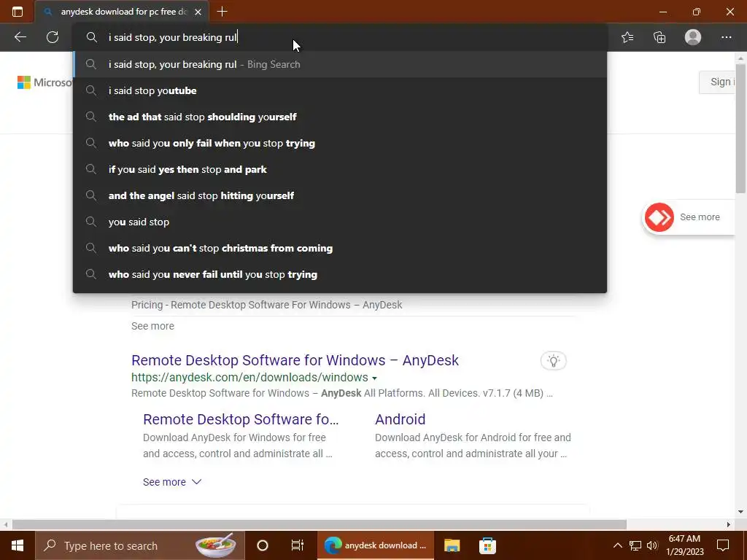Click the vertical scrollbar thumb
Screen dimensions: 747x560
click(740, 128)
